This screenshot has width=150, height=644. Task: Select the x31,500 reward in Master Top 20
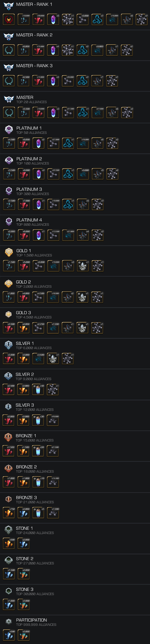[x=68, y=112]
